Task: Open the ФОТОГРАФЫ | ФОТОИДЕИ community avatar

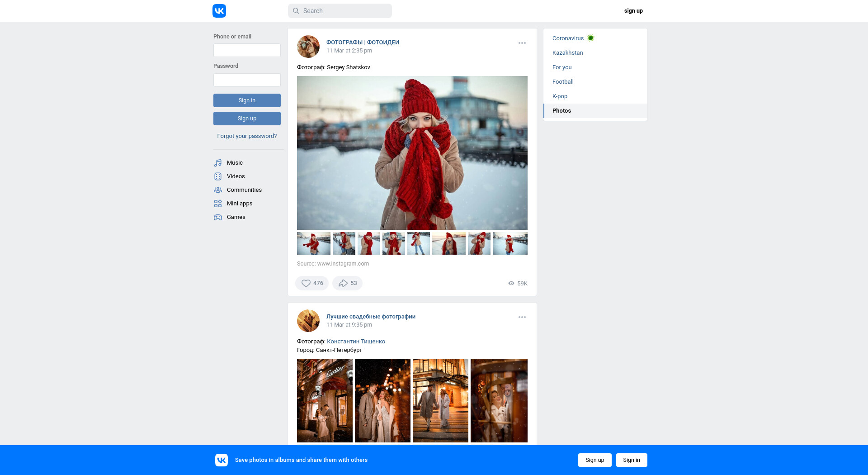Action: click(308, 47)
